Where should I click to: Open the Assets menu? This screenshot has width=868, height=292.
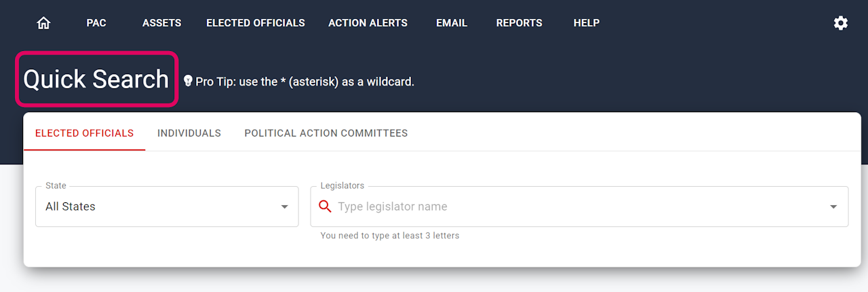pos(161,23)
